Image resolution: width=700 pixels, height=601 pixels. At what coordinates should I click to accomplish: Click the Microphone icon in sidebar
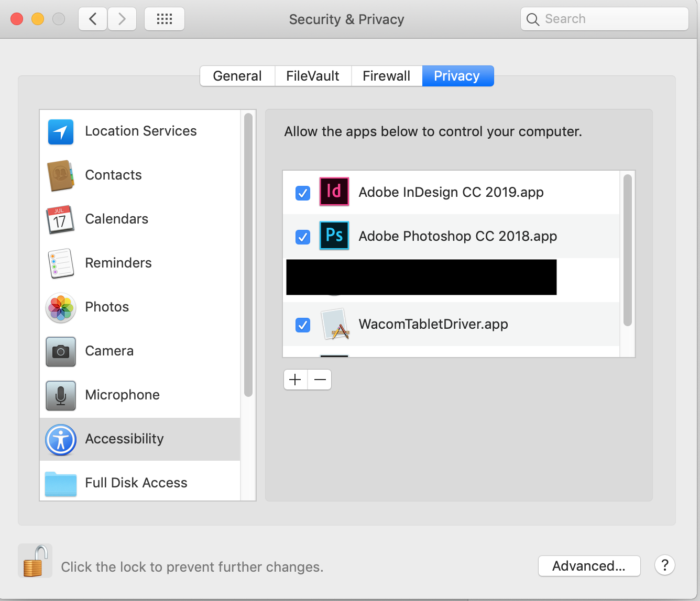point(61,395)
